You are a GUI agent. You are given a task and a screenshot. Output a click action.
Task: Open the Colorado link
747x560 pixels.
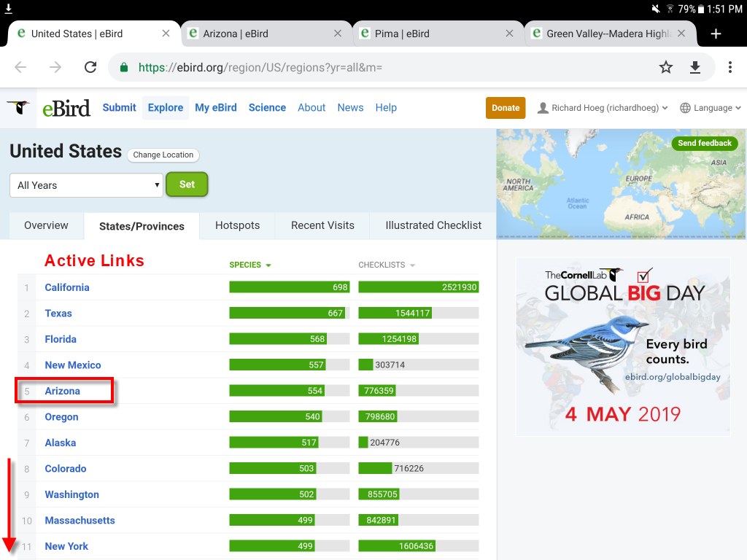(x=65, y=469)
